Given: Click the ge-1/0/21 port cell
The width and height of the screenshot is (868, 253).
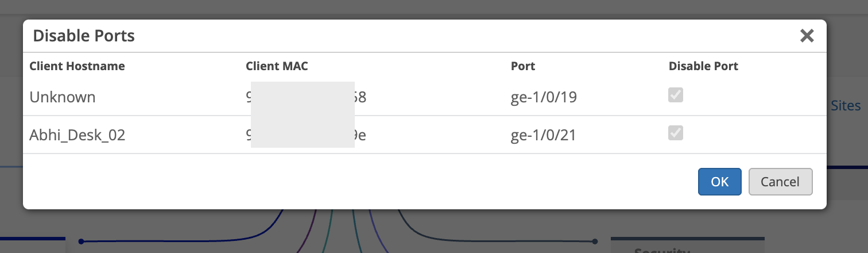Looking at the screenshot, I should (543, 135).
